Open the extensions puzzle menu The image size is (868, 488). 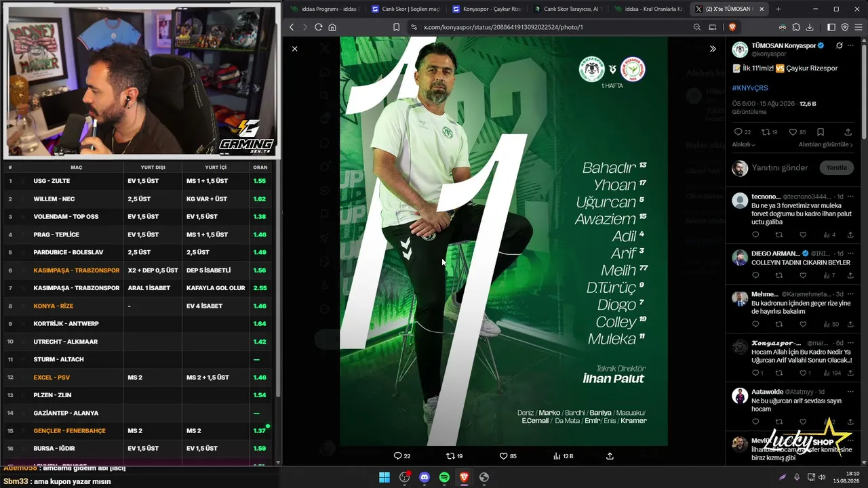[x=796, y=27]
